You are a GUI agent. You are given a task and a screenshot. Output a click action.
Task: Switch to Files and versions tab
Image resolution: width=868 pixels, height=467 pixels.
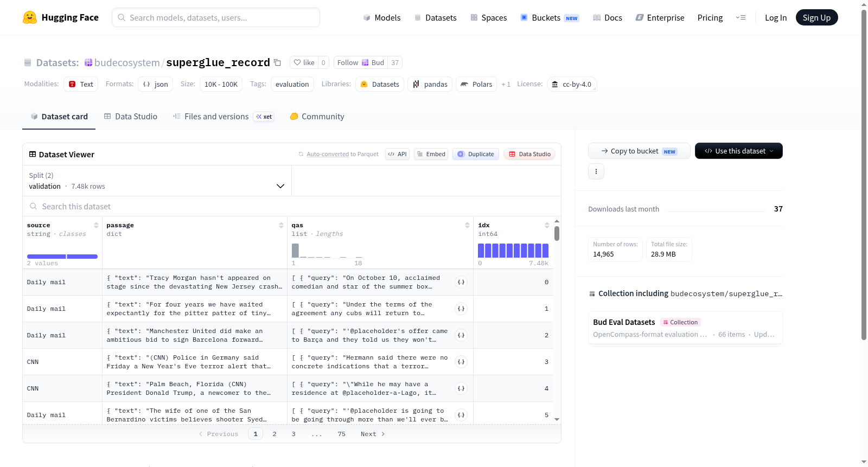point(224,116)
